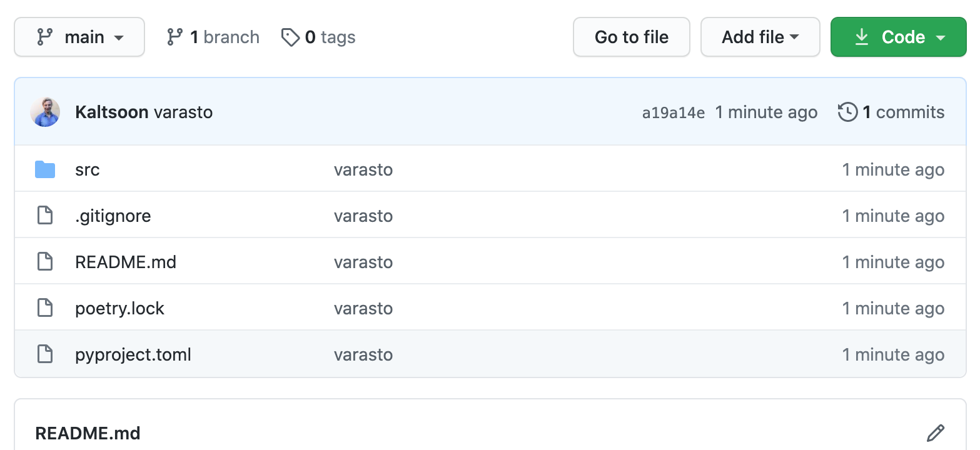This screenshot has height=450, width=980.
Task: Click the file icon beside pyproject.toml
Action: point(45,354)
